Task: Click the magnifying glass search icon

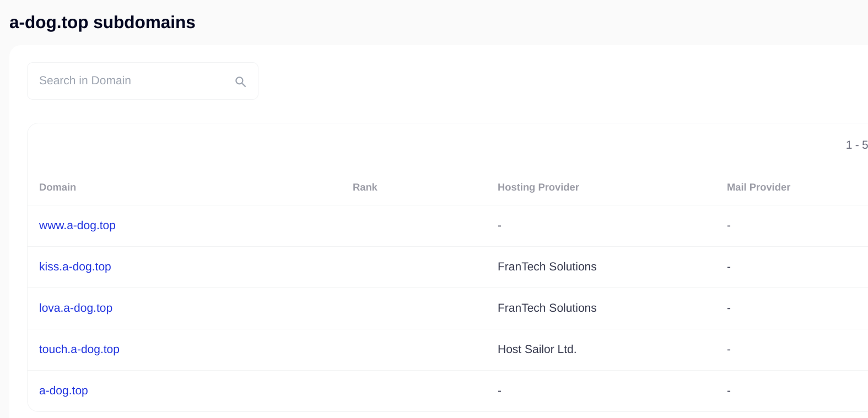Action: (x=240, y=82)
